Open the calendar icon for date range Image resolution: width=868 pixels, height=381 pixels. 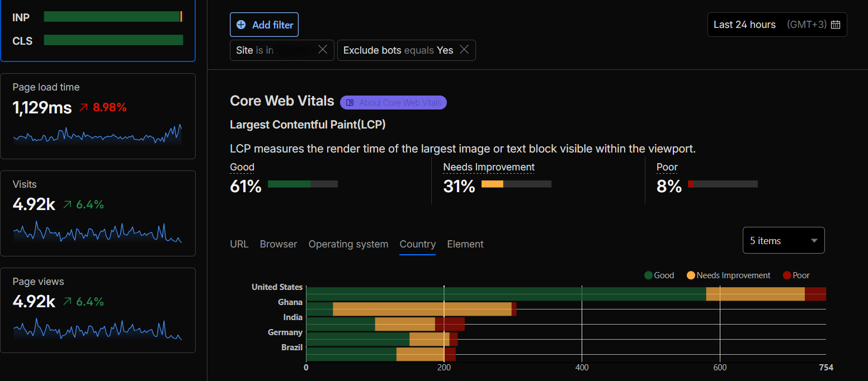click(x=836, y=25)
